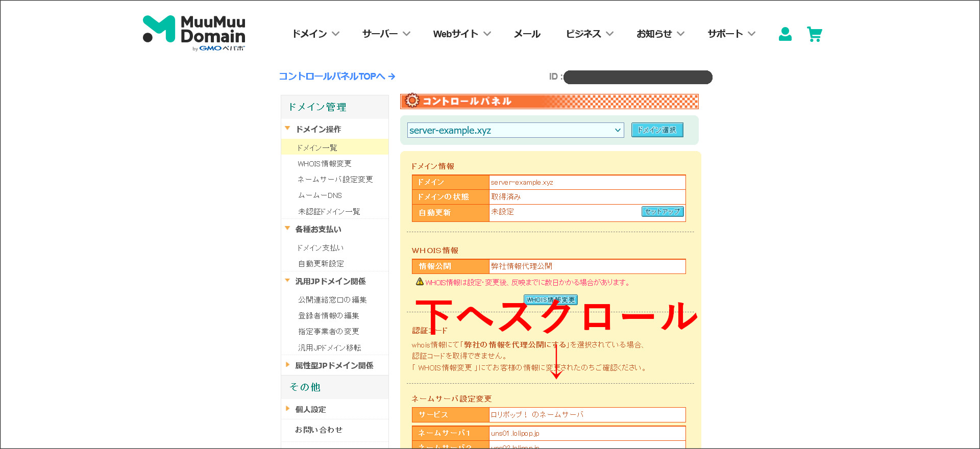Screen dimensions: 980x449
Task: Open 未認証ドメイン一覧 in sidebar
Action: point(329,211)
